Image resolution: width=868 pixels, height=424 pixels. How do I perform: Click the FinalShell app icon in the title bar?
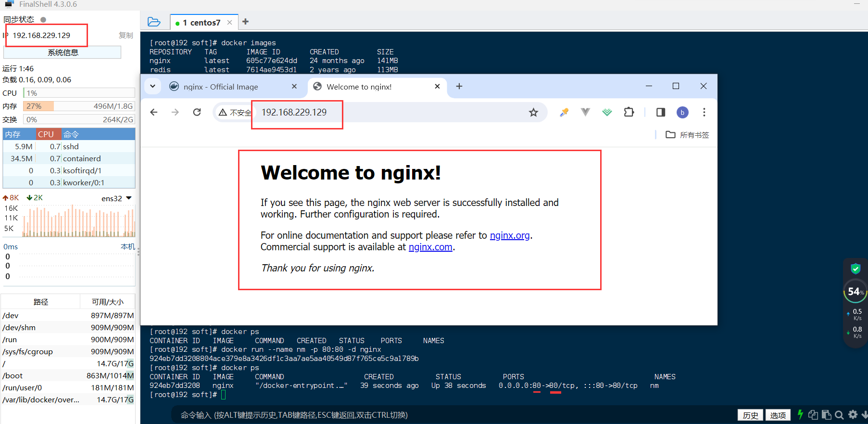[x=9, y=4]
